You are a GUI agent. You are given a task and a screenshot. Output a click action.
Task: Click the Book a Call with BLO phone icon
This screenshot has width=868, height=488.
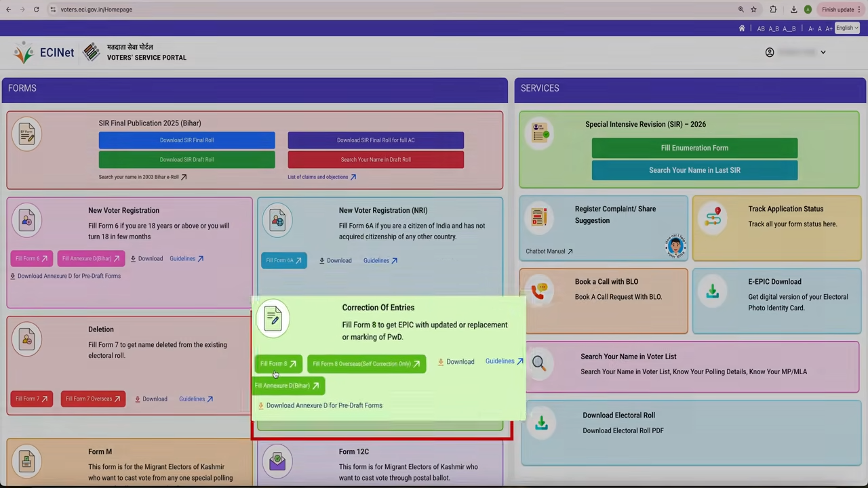(539, 291)
